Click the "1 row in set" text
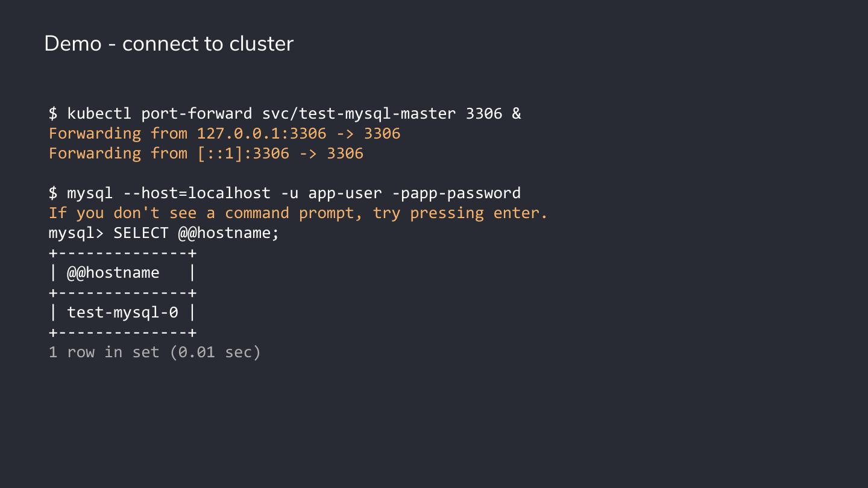The width and height of the screenshot is (868, 488). 104,352
